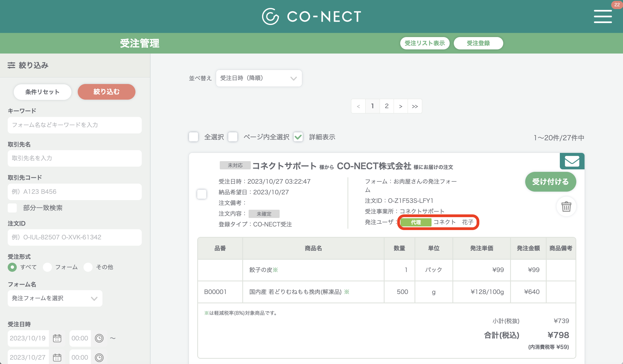Open the clock picker for the end time

point(99,357)
